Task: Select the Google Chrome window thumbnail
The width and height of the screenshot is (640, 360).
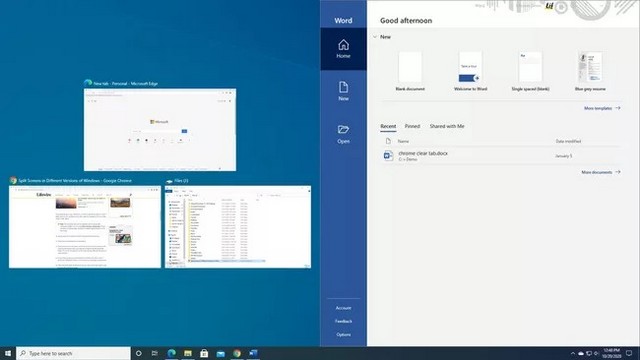Action: [85, 227]
